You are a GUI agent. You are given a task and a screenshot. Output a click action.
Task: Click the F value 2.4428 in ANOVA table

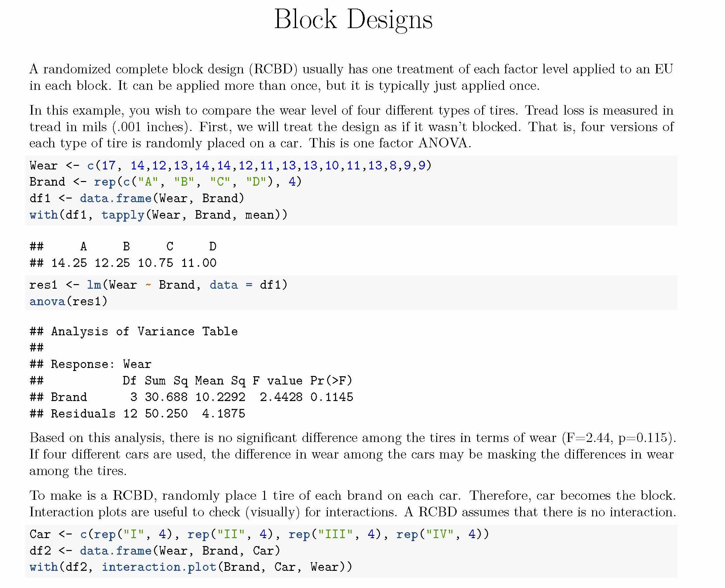[281, 397]
